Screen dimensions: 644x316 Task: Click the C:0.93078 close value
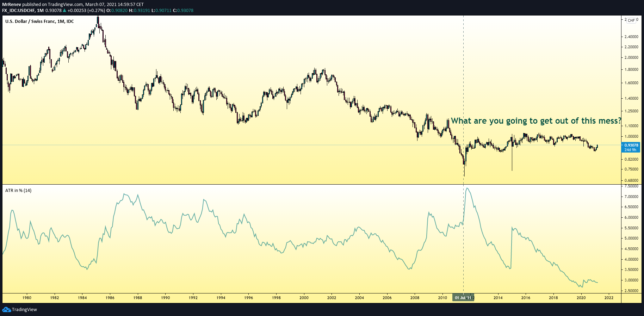coord(183,11)
